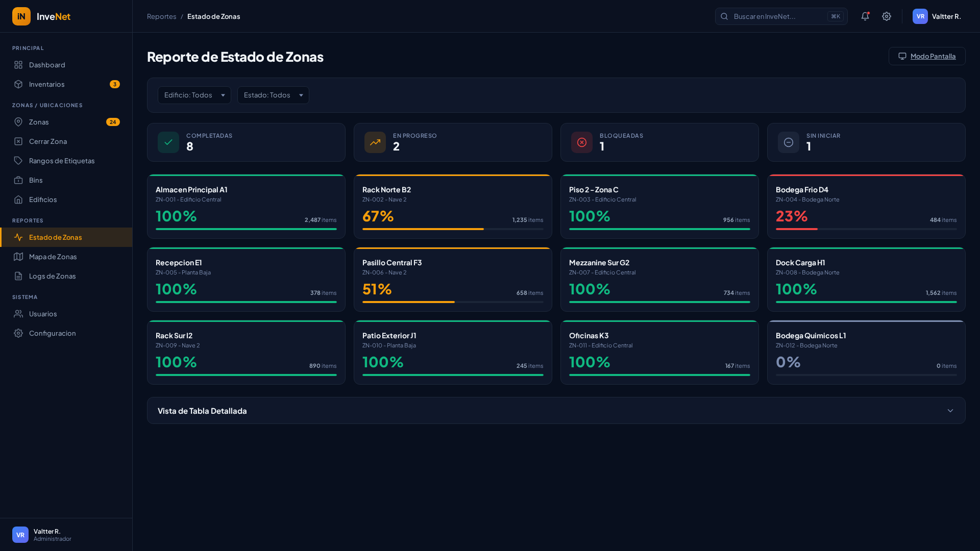The image size is (980, 551).
Task: Click the green checkmark Completadas icon
Action: [x=168, y=142]
